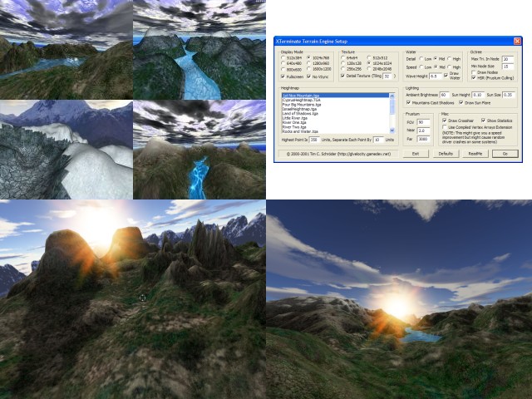Image resolution: width=532 pixels, height=399 pixels.
Task: Click the Max Tri. In Node field
Action: click(508, 59)
